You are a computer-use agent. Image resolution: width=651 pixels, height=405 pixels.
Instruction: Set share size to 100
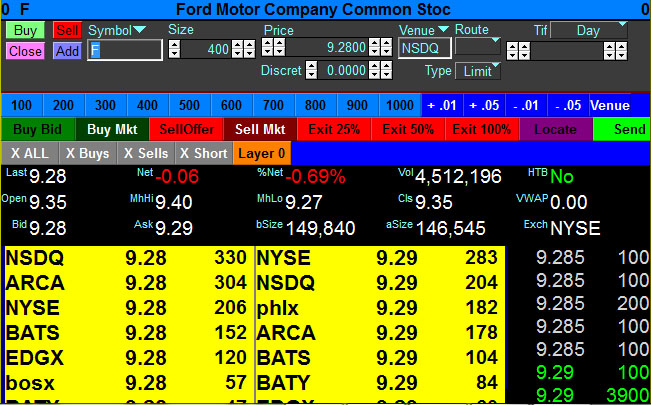(x=22, y=105)
